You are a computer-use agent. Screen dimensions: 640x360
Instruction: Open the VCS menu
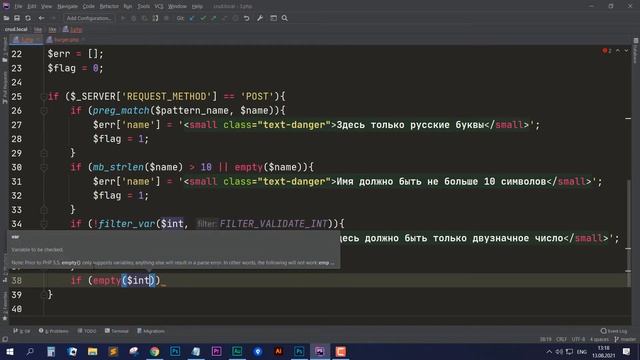point(159,7)
